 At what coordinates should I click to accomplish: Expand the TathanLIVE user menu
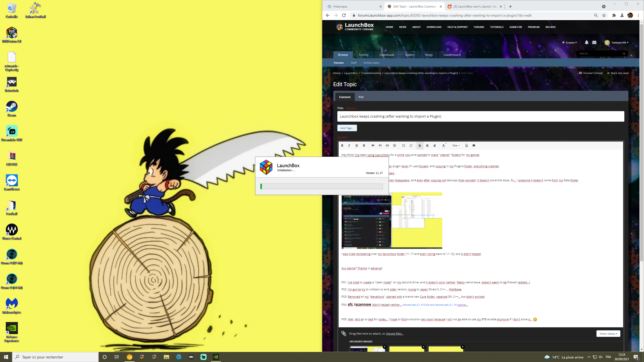617,42
